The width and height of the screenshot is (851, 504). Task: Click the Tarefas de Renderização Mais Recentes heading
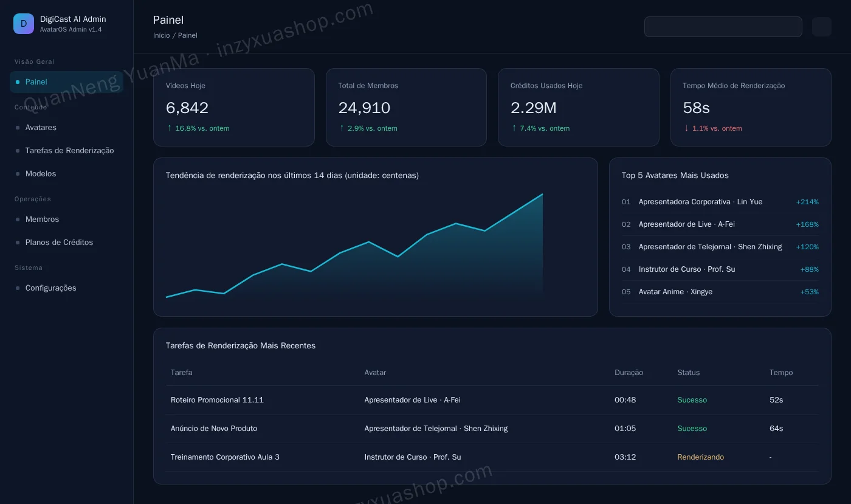pyautogui.click(x=241, y=346)
